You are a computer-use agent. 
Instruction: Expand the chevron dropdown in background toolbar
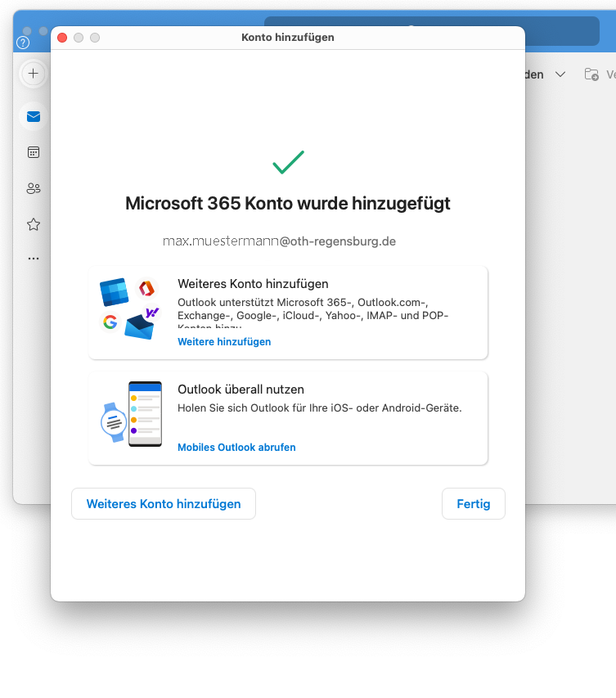560,74
